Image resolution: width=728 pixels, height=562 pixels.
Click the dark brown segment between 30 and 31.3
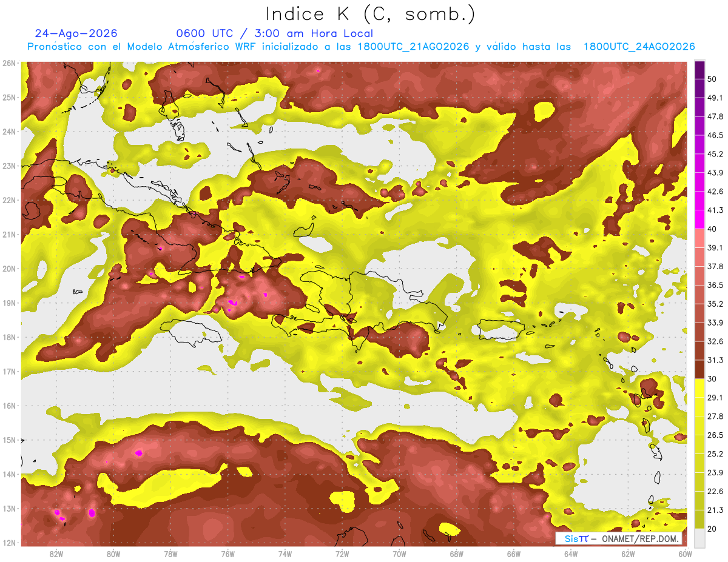pyautogui.click(x=700, y=369)
